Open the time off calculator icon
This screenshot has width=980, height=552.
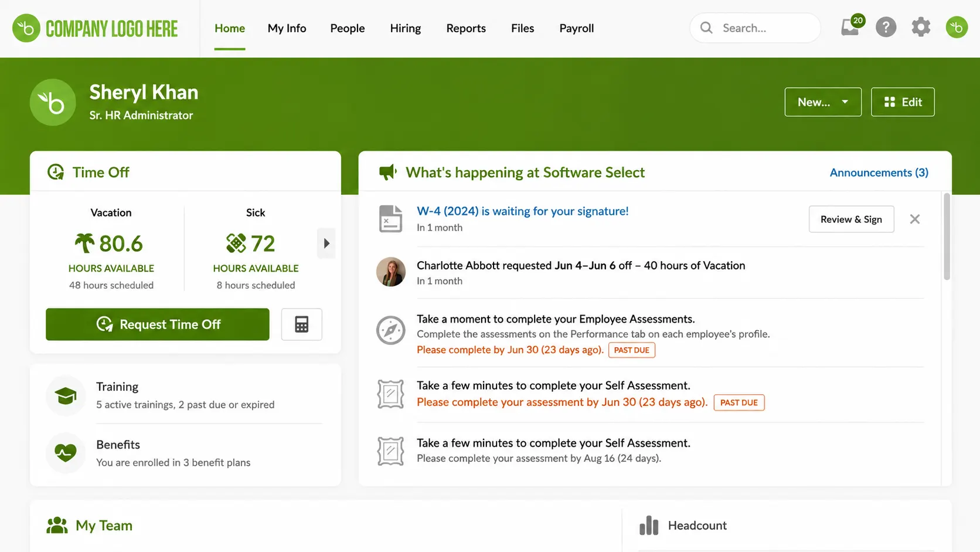click(x=301, y=324)
